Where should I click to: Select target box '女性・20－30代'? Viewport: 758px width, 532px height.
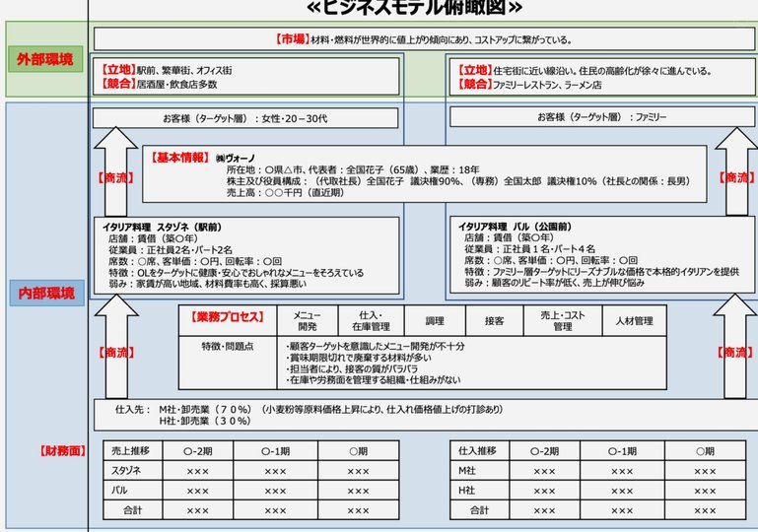(245, 118)
